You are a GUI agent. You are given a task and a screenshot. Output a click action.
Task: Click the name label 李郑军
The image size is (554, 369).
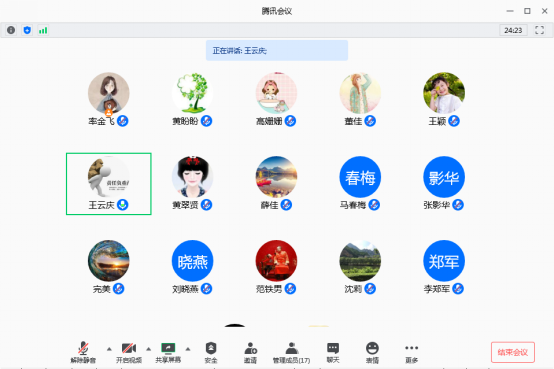pyautogui.click(x=437, y=289)
